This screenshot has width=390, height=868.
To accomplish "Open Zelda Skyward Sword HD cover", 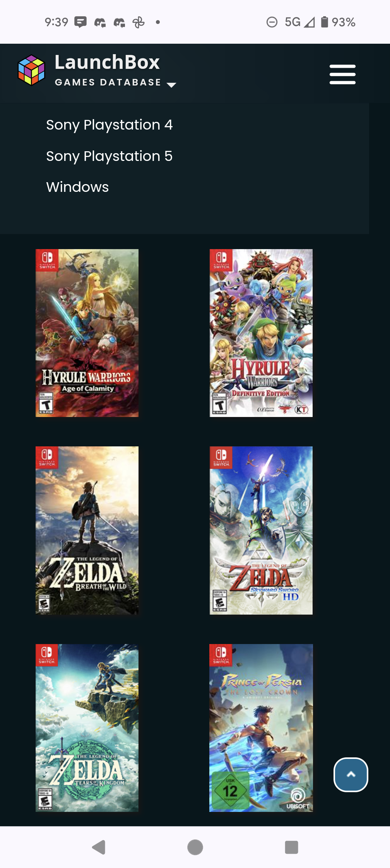I will 261,530.
